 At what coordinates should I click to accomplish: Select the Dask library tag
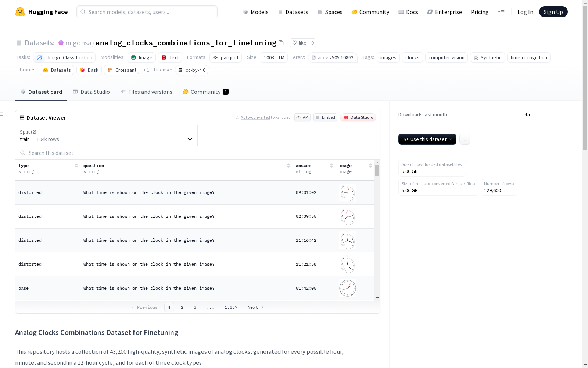(x=89, y=70)
